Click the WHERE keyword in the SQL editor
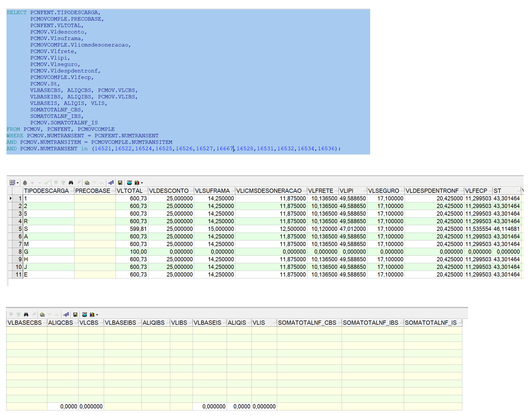 click(15, 136)
